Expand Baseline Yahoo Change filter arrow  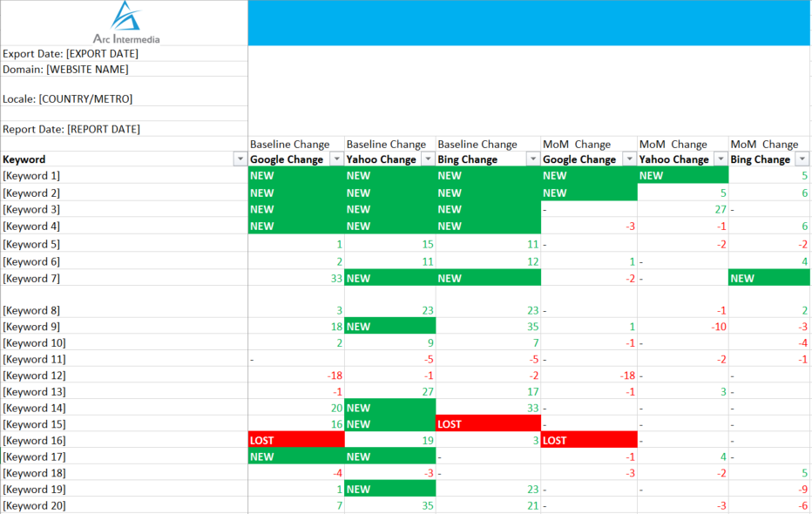(x=428, y=159)
